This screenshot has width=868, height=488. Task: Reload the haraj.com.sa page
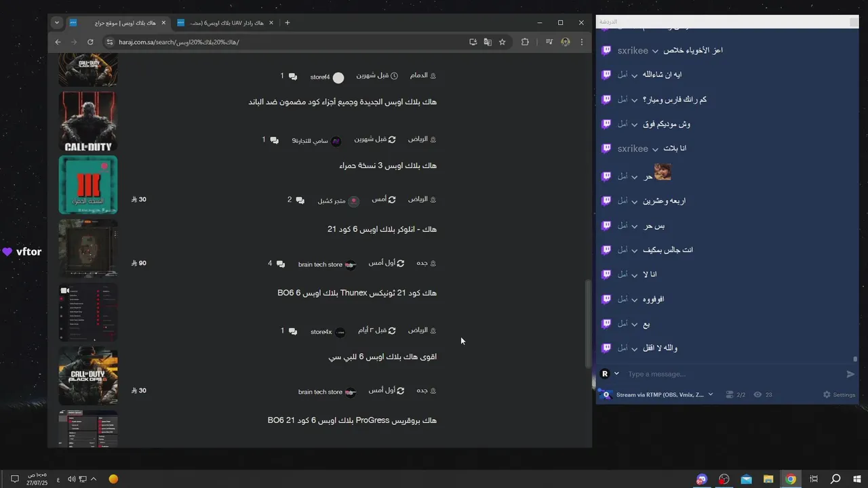coord(90,42)
